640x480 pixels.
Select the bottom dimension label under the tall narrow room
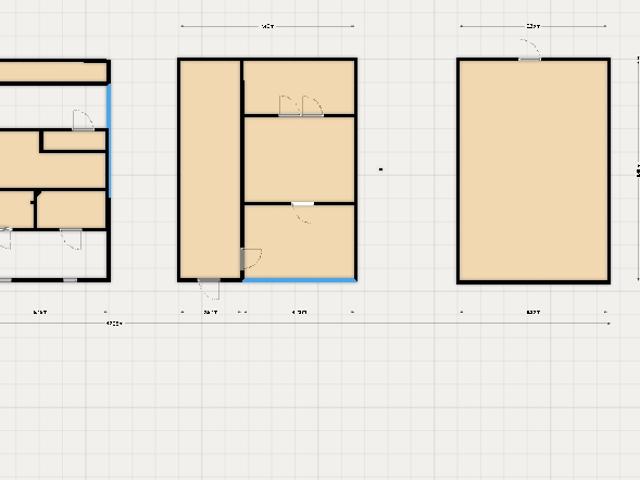pos(210,312)
